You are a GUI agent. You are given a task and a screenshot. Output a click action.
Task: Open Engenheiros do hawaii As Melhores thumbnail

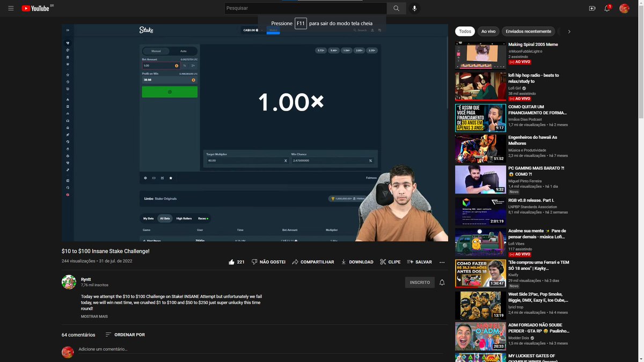[x=480, y=149]
